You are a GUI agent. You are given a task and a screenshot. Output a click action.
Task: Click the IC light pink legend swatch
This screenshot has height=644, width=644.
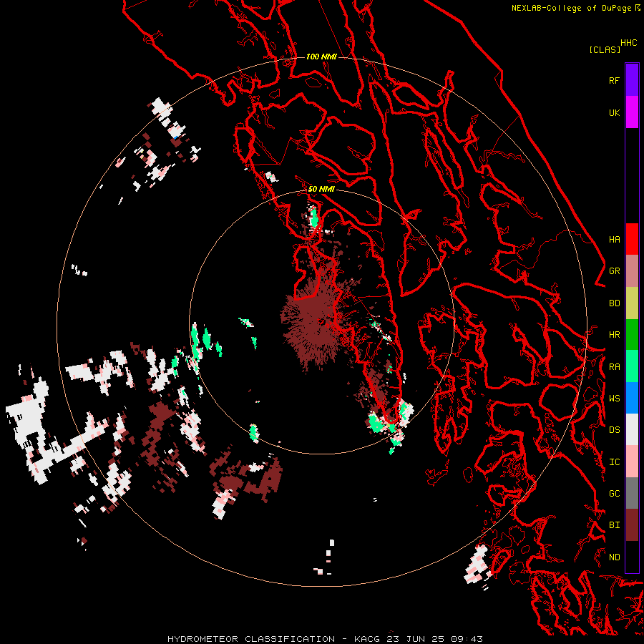pyautogui.click(x=632, y=462)
